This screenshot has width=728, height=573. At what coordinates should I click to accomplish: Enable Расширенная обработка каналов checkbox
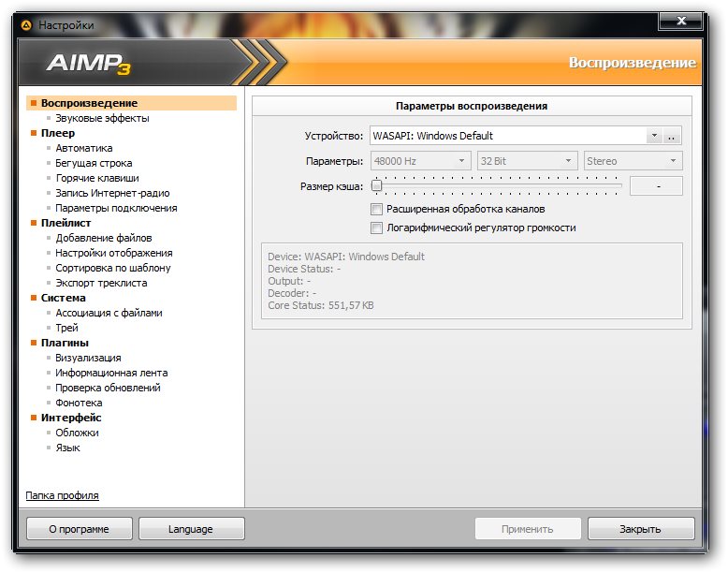(x=377, y=210)
